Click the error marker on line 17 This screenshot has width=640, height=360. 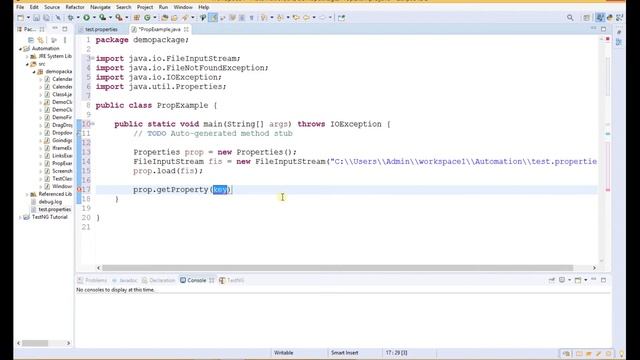pyautogui.click(x=80, y=189)
